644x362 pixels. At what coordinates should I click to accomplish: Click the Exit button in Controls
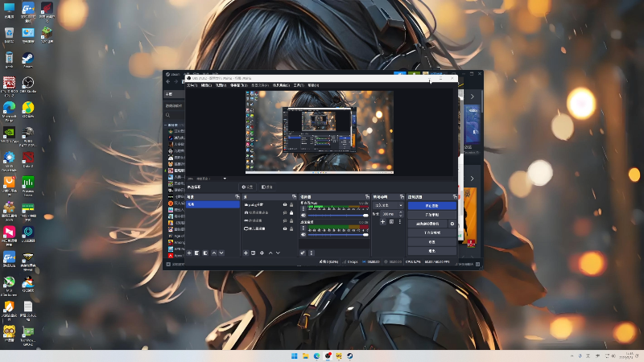431,251
